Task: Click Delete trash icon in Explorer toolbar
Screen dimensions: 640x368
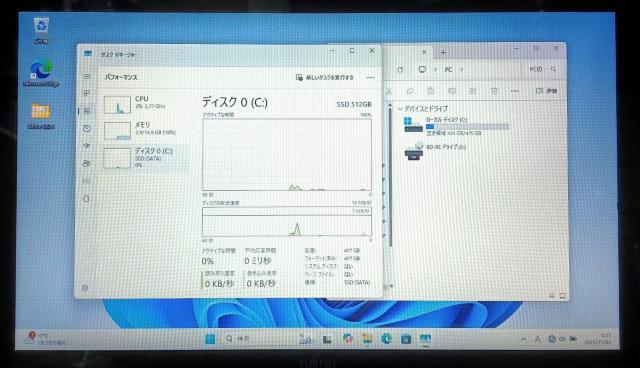Action: pos(494,91)
